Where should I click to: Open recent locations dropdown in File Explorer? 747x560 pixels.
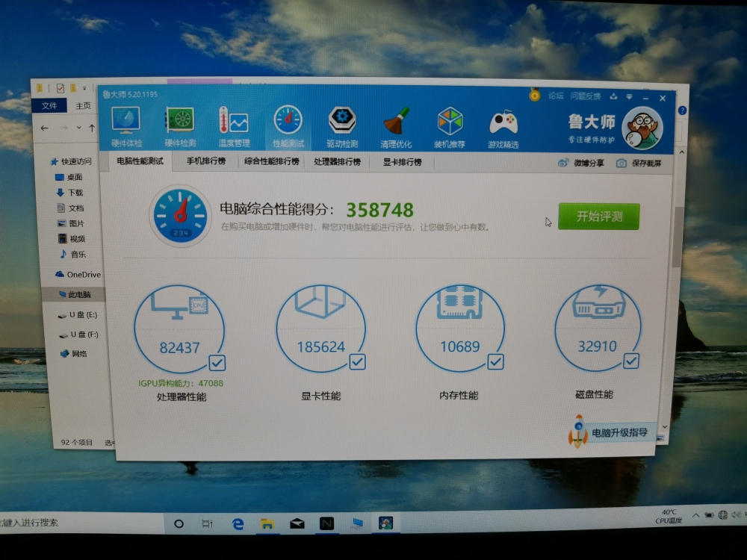tap(78, 128)
